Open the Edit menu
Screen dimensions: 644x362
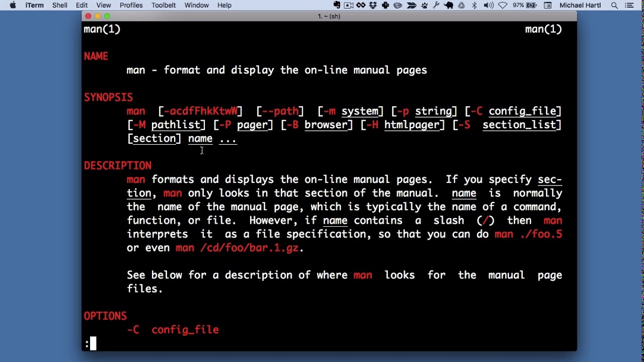82,5
